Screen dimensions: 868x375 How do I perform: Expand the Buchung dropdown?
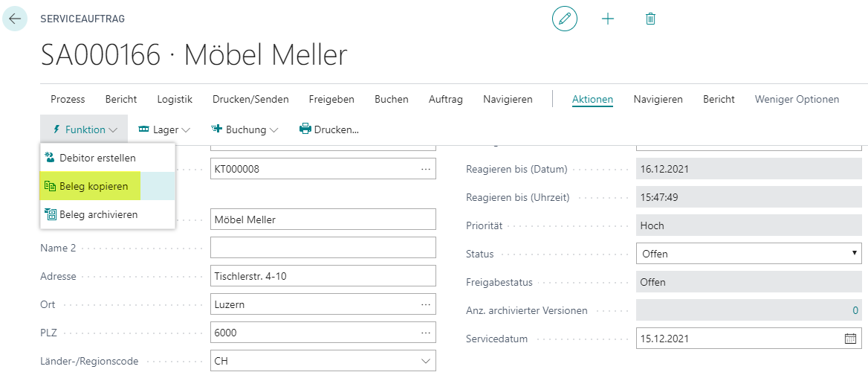pyautogui.click(x=244, y=129)
